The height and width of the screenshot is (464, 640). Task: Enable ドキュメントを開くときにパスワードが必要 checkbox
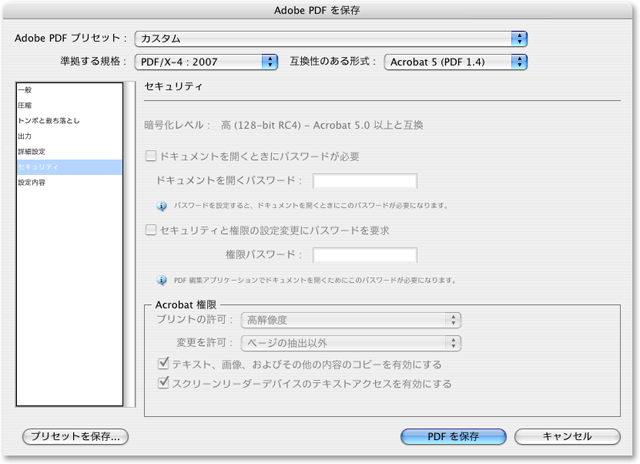coord(151,157)
